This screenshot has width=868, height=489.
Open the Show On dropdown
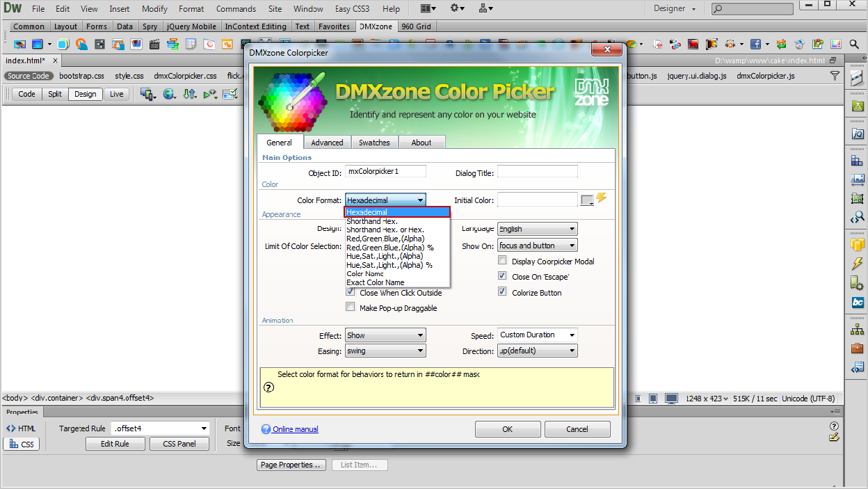[x=537, y=246]
